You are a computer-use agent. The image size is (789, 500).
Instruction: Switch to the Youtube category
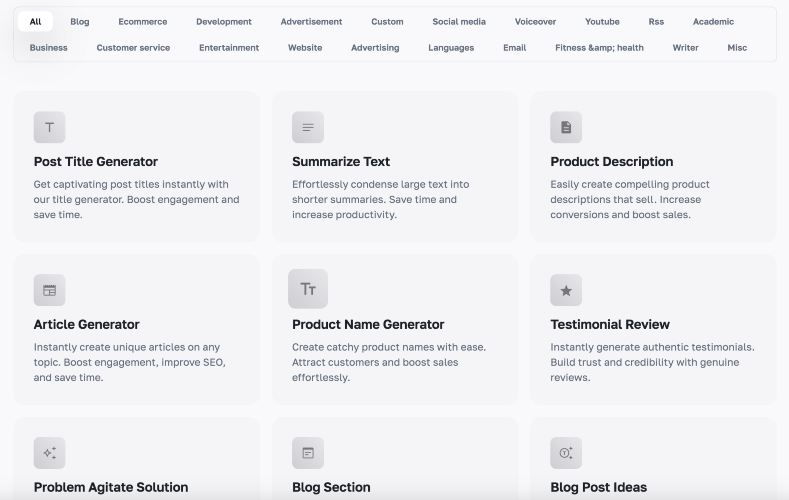[602, 22]
